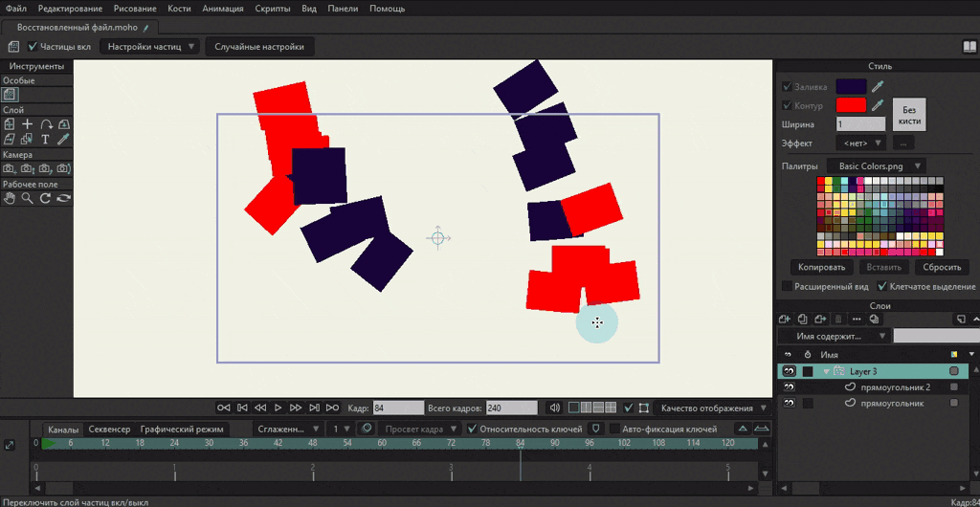Viewport: 980px width, 507px height.
Task: Select the Rotate Layer curved-arrow tool
Action: pyautogui.click(x=46, y=123)
